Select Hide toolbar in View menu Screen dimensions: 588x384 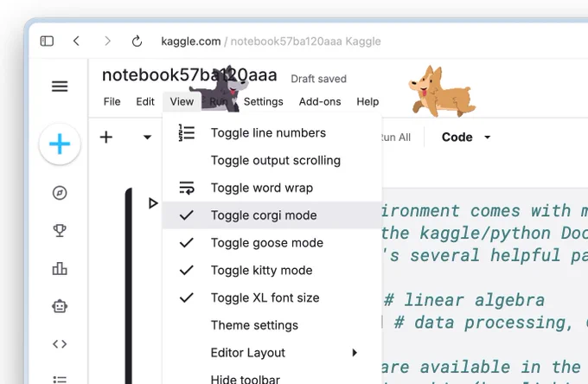[x=272, y=377]
